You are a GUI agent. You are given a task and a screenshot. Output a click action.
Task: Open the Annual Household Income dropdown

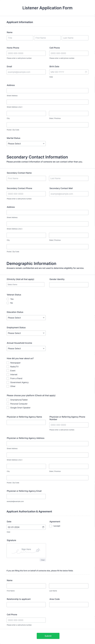click(x=26, y=348)
